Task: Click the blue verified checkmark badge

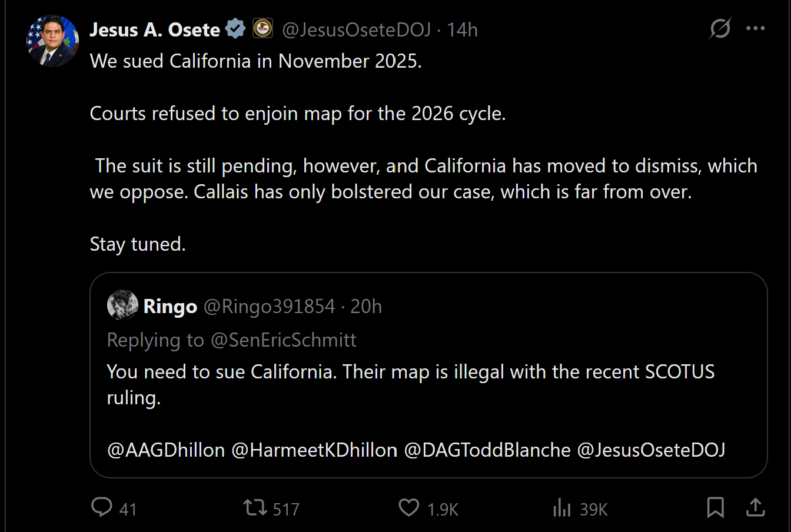Action: [235, 28]
